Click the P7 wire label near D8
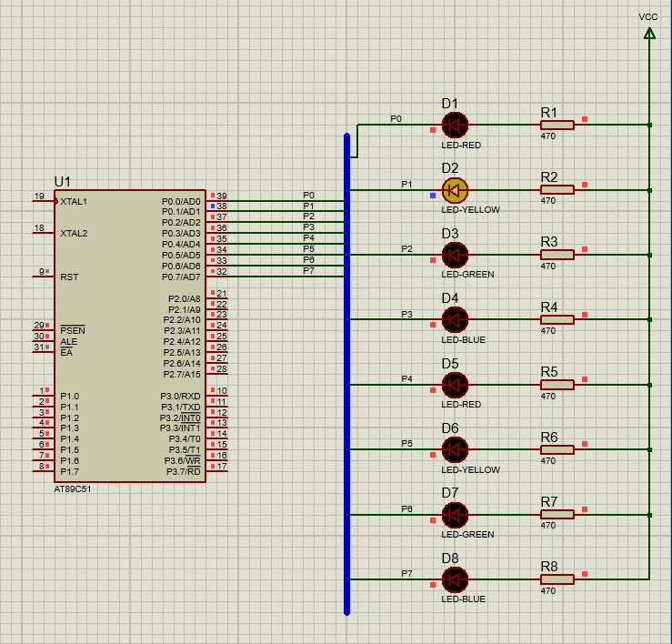Image resolution: width=672 pixels, height=644 pixels. pyautogui.click(x=406, y=574)
